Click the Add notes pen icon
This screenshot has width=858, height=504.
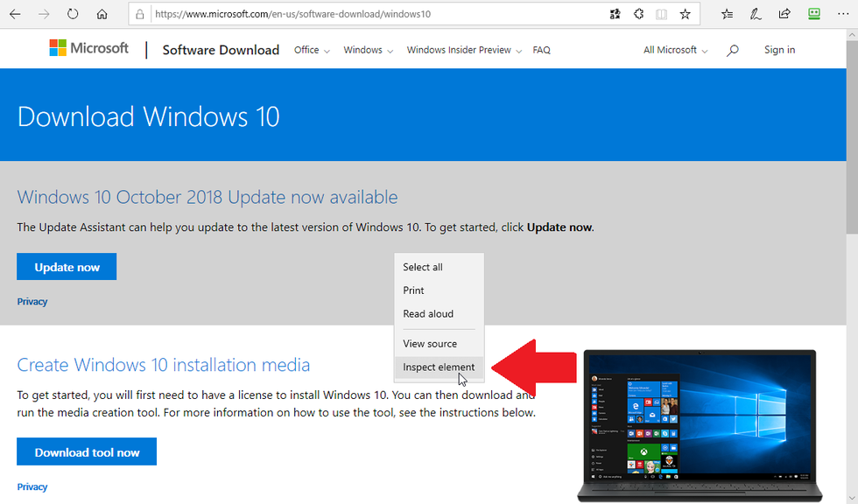point(756,14)
